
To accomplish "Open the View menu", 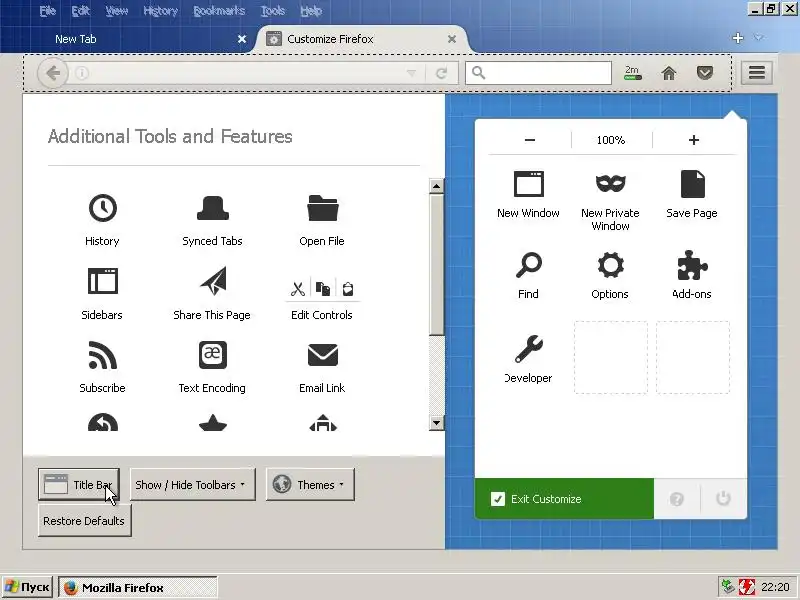I will click(117, 11).
